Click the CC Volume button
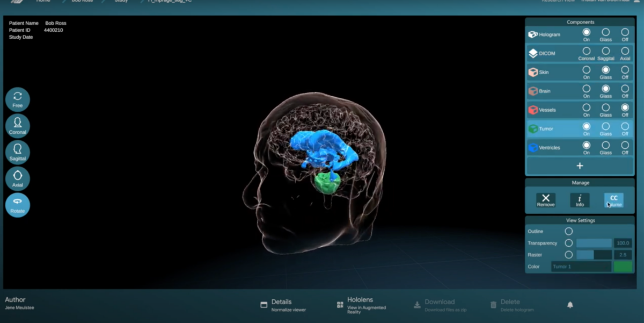This screenshot has height=323, width=644. (x=613, y=200)
